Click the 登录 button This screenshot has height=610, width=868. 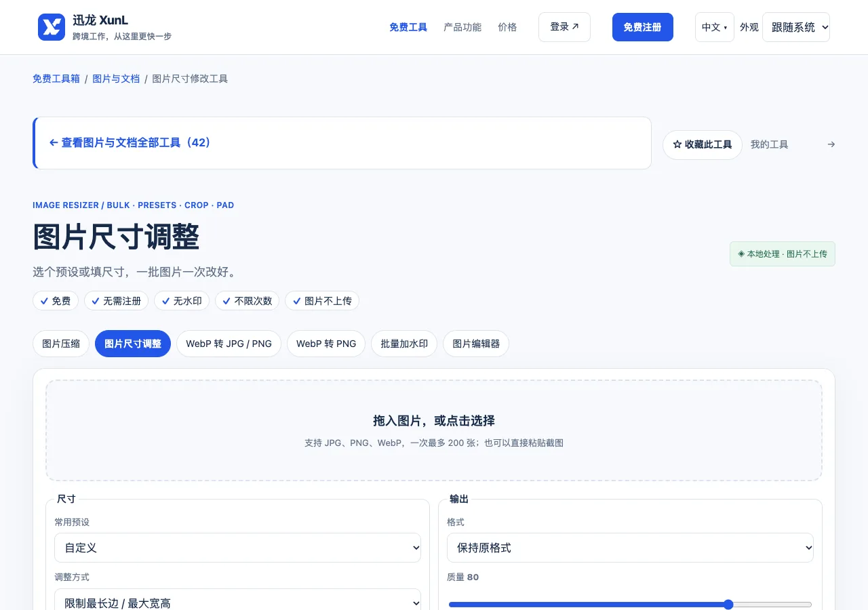[x=564, y=27]
